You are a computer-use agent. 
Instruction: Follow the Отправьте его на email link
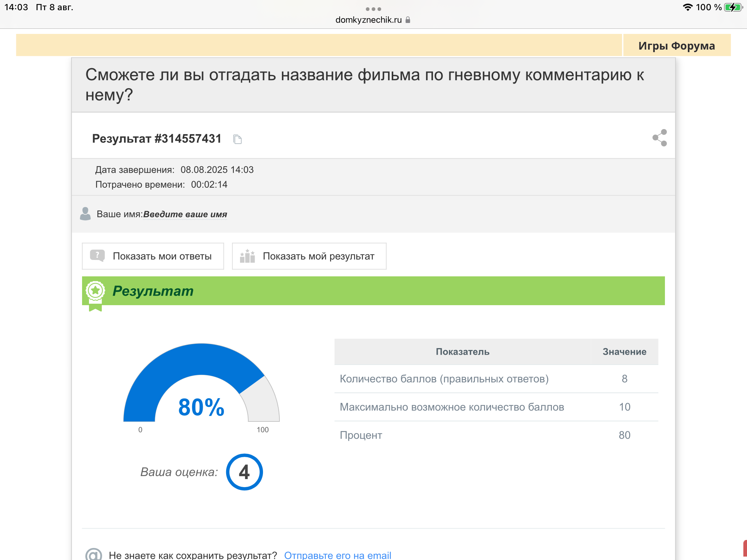tap(337, 555)
